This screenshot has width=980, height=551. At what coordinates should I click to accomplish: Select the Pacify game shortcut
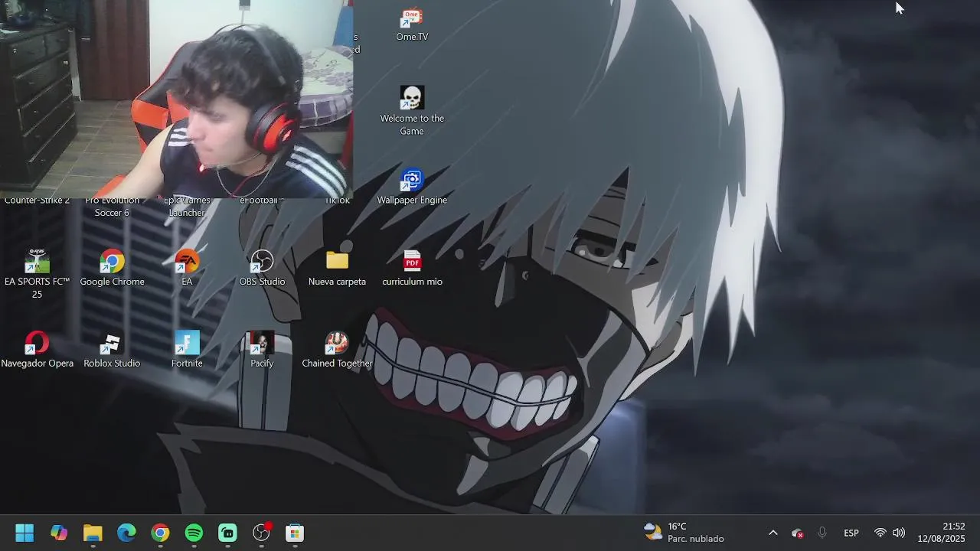click(x=262, y=350)
